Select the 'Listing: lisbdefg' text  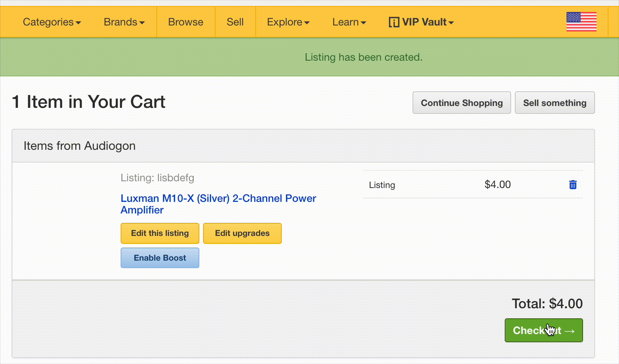coord(157,178)
